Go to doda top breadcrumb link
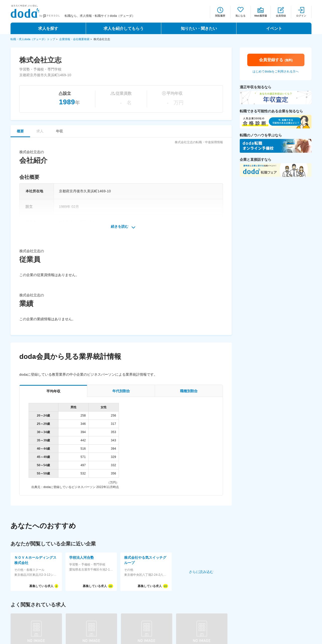This screenshot has height=644, width=322. 33,39
